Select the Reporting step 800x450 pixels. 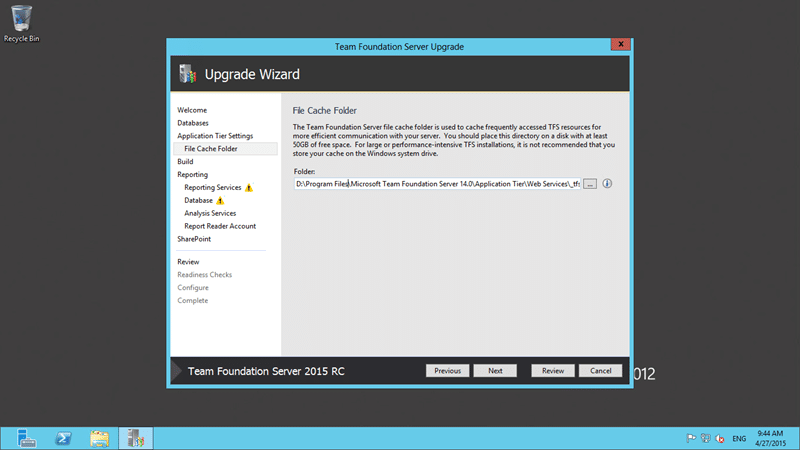click(x=192, y=174)
